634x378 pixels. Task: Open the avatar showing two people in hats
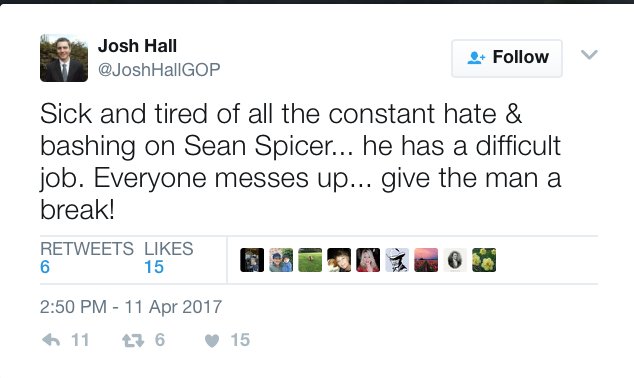281,260
